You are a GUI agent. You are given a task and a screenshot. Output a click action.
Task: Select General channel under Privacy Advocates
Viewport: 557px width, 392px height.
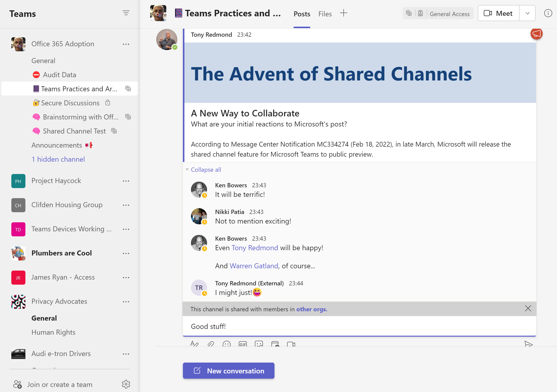[44, 318]
